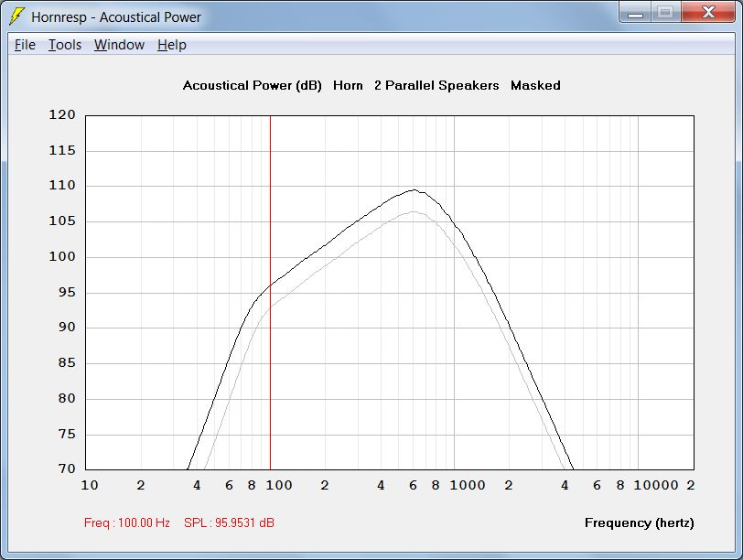Screen dimensions: 743x560
Task: Open the Tools menu
Action: [x=65, y=45]
